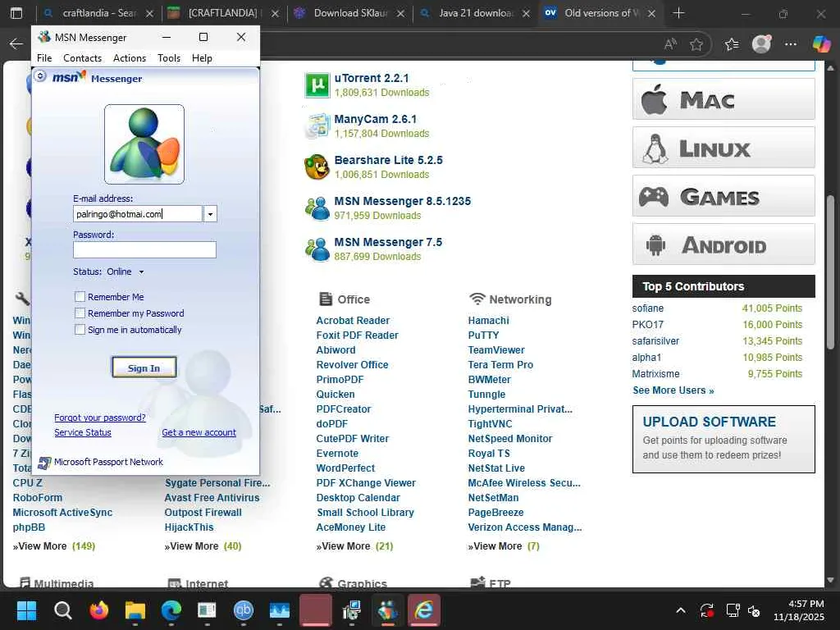Click the Bearshare Lite bear icon
The width and height of the screenshot is (840, 630).
(317, 167)
